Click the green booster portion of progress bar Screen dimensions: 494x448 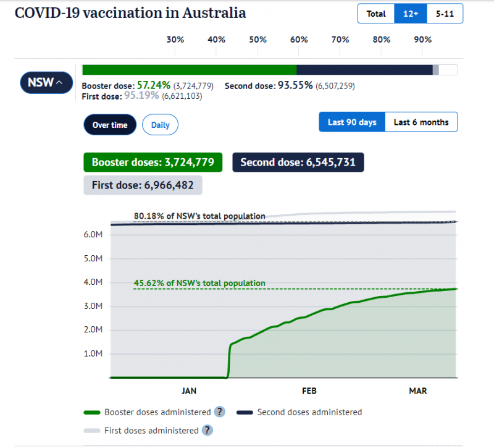pyautogui.click(x=190, y=70)
